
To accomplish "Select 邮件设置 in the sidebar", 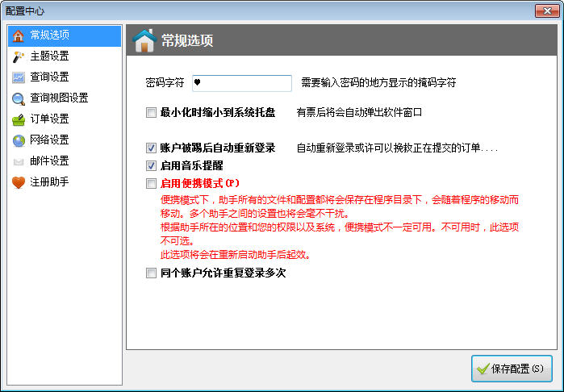I will click(x=65, y=161).
